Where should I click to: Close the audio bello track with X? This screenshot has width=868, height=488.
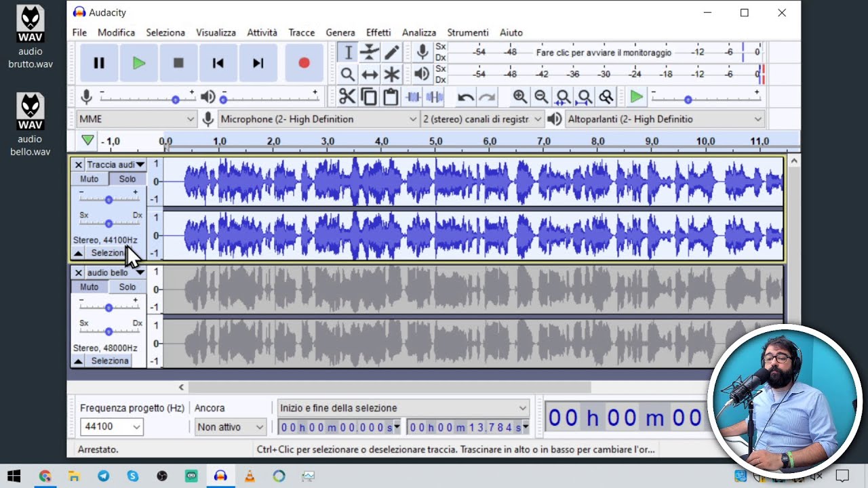(x=79, y=272)
